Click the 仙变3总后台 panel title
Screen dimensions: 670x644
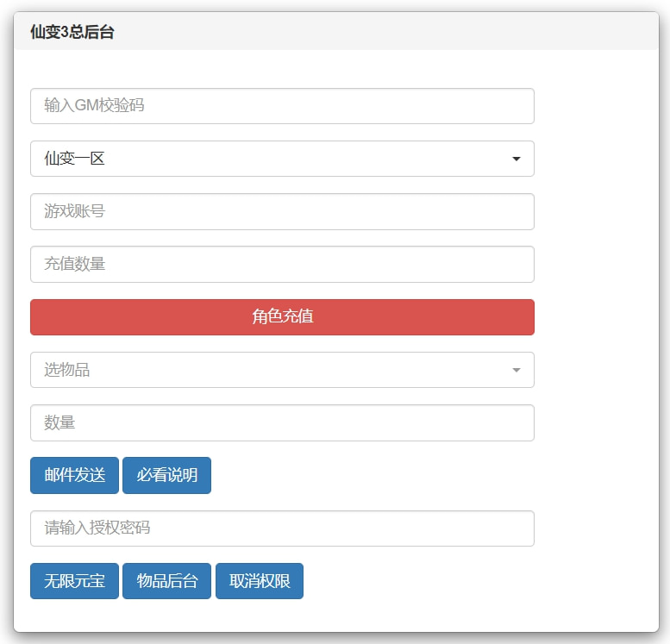pos(72,33)
